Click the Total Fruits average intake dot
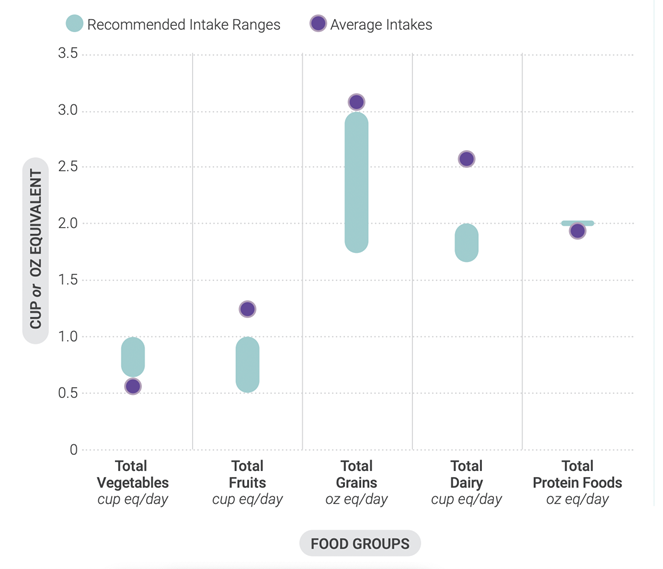 pos(247,310)
